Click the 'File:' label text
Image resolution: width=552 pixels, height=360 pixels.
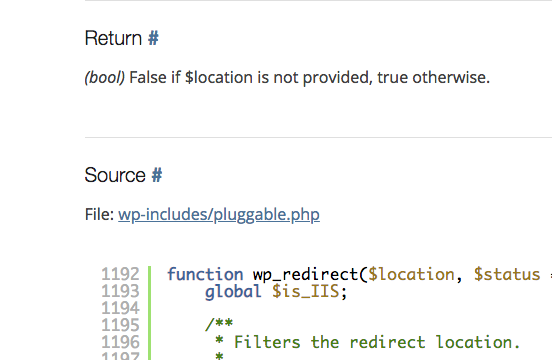(x=99, y=214)
